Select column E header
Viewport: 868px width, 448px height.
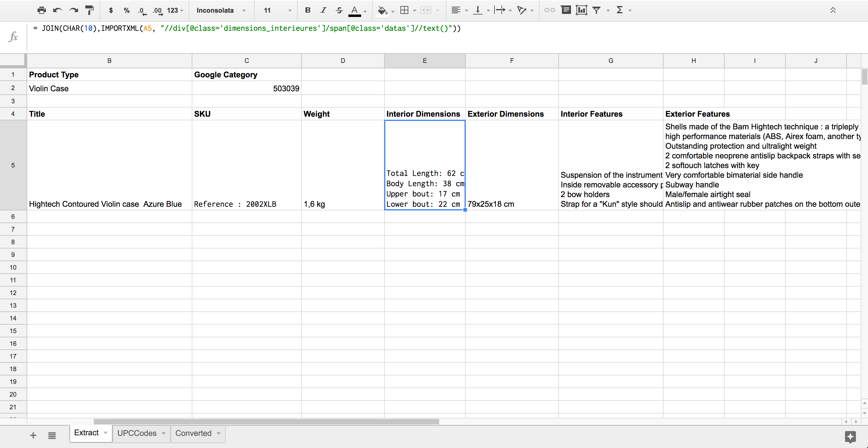[425, 61]
